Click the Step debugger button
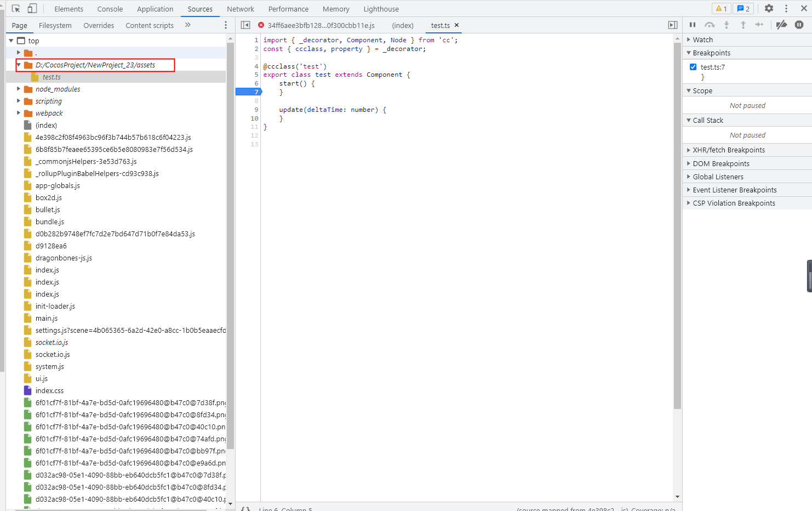Image resolution: width=812 pixels, height=511 pixels. pos(759,25)
